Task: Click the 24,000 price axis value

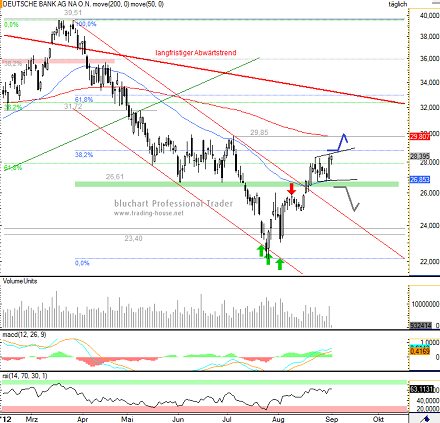Action: tap(430, 226)
